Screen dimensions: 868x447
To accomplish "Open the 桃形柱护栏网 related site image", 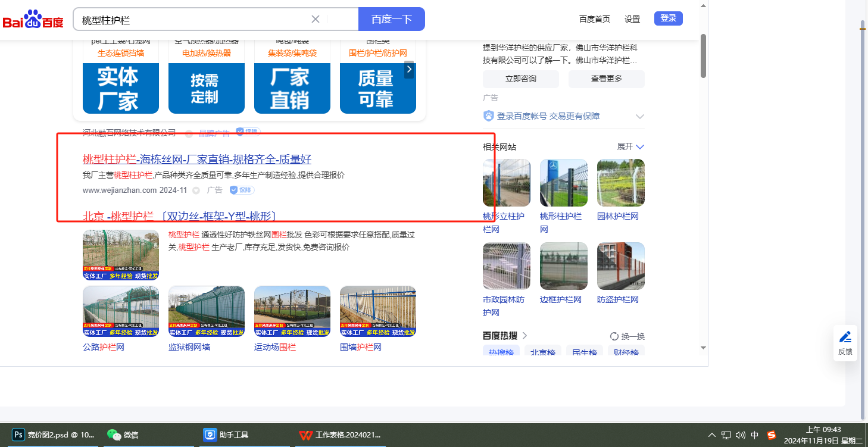I will [x=564, y=183].
